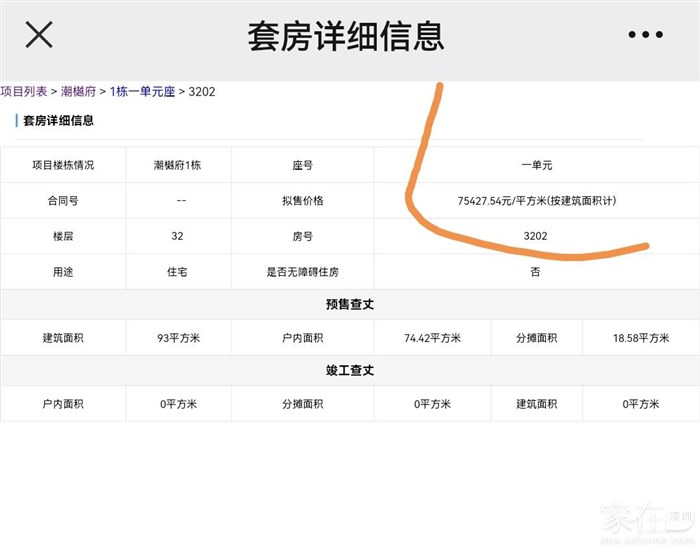700x547 pixels.
Task: Open the three-dot more options menu
Action: click(645, 35)
